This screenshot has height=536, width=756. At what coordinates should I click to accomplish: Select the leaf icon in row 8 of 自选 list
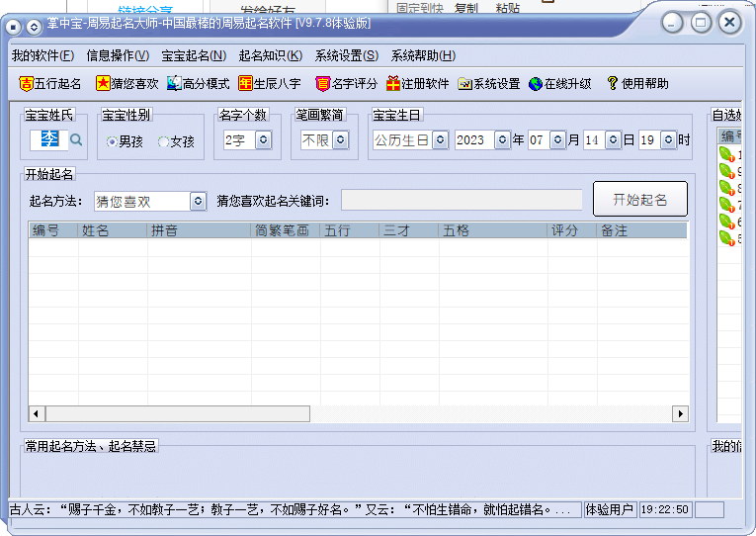[x=726, y=188]
